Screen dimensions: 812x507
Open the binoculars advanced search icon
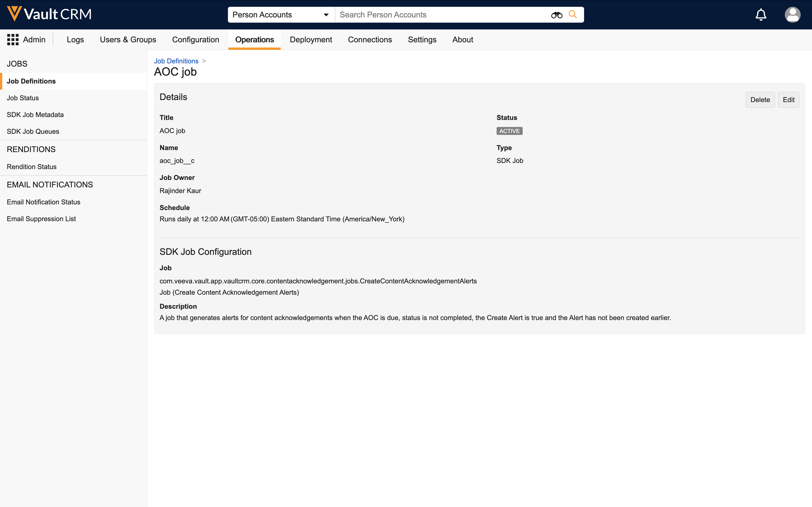coord(556,15)
